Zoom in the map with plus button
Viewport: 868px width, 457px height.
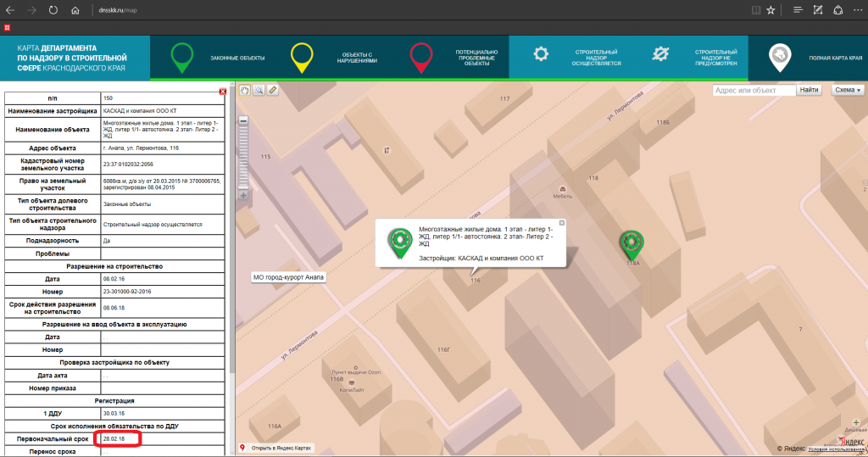click(x=243, y=195)
